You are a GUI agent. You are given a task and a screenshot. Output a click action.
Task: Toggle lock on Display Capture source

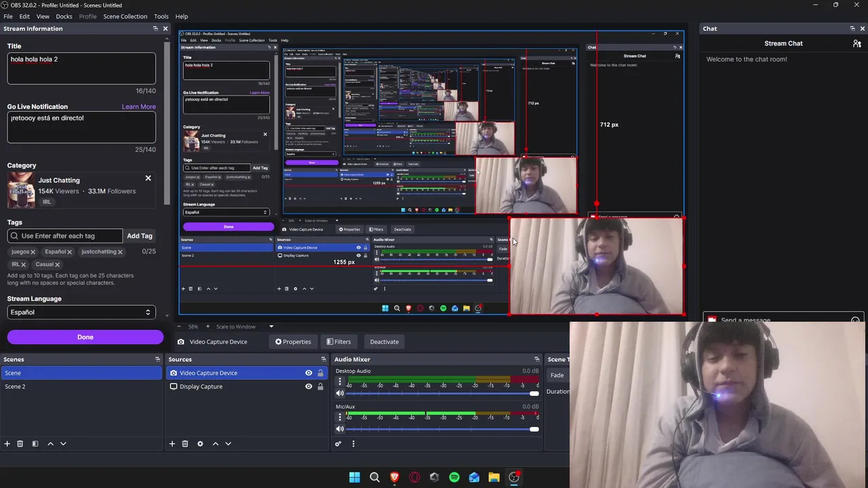[x=320, y=386]
